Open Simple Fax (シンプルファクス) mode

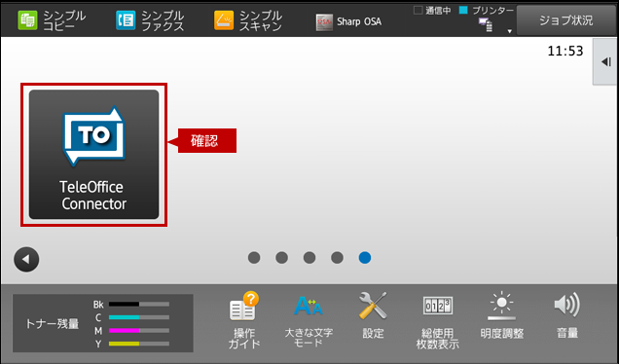click(x=150, y=20)
